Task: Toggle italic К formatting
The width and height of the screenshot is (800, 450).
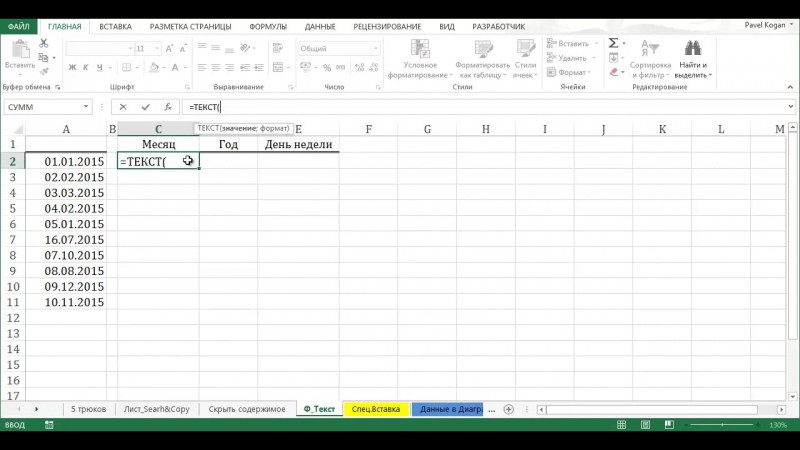Action: pos(86,67)
